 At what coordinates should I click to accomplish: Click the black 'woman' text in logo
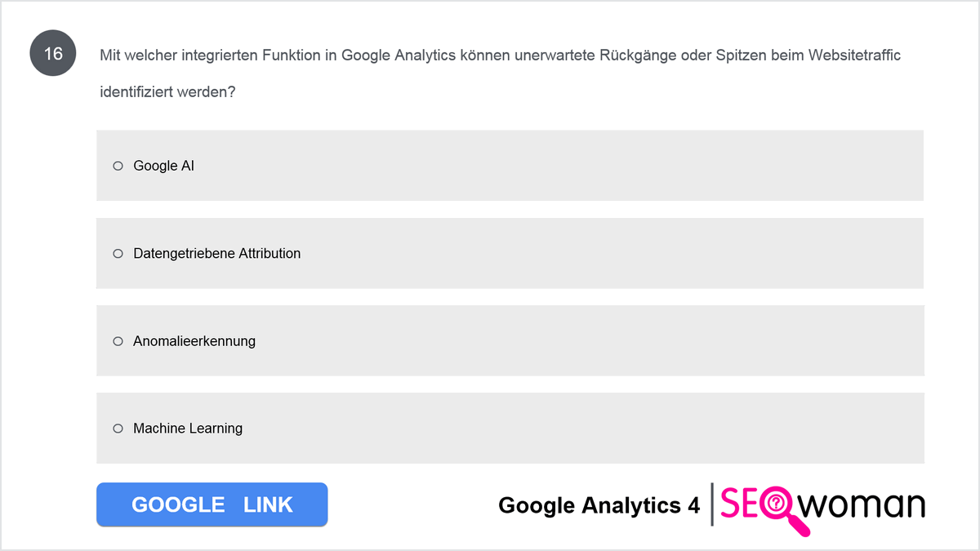(863, 504)
